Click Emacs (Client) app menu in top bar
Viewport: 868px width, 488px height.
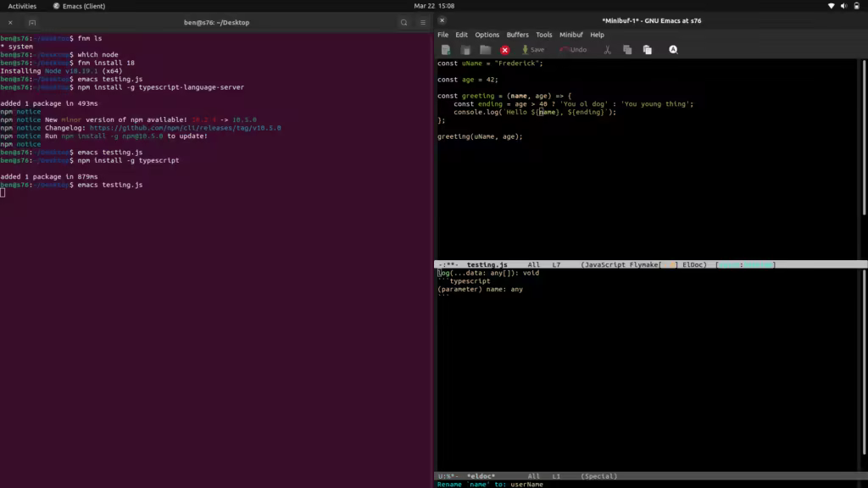79,6
